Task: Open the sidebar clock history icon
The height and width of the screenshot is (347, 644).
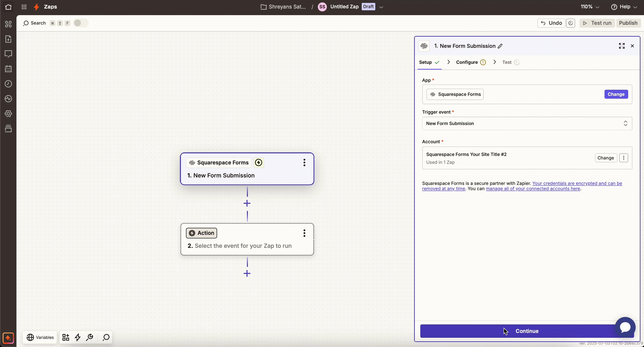Action: point(8,84)
